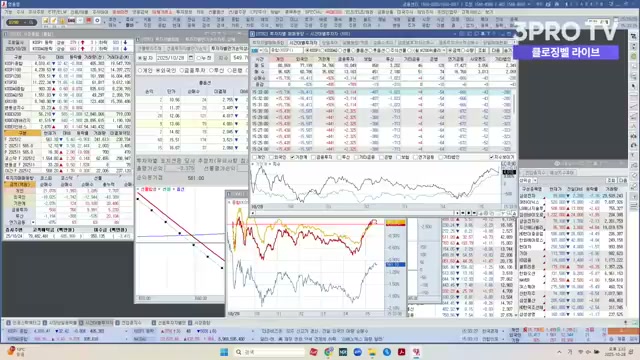The height and width of the screenshot is (360, 640).
Task: Click the round gear icon in the top toolbar
Action: coord(97,21)
